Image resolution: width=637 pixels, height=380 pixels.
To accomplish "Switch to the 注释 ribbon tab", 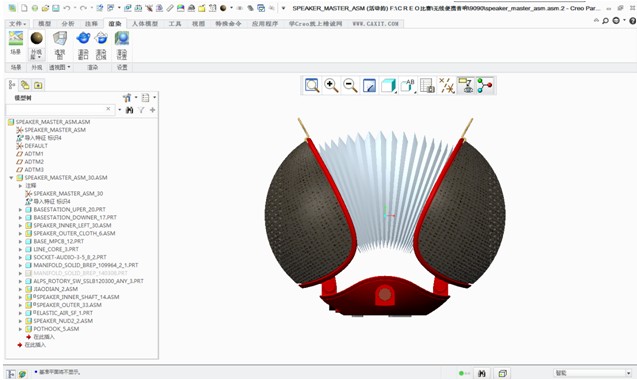I will tap(91, 24).
